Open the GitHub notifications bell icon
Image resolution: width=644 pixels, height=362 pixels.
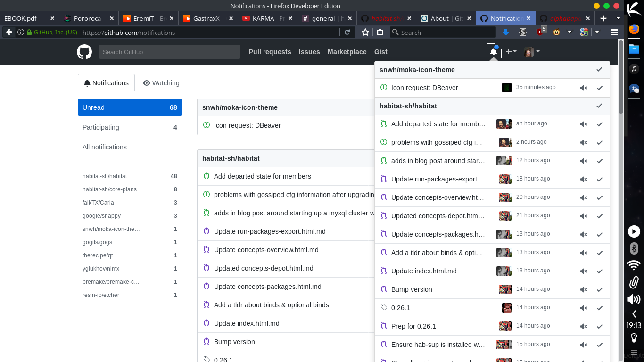point(493,51)
